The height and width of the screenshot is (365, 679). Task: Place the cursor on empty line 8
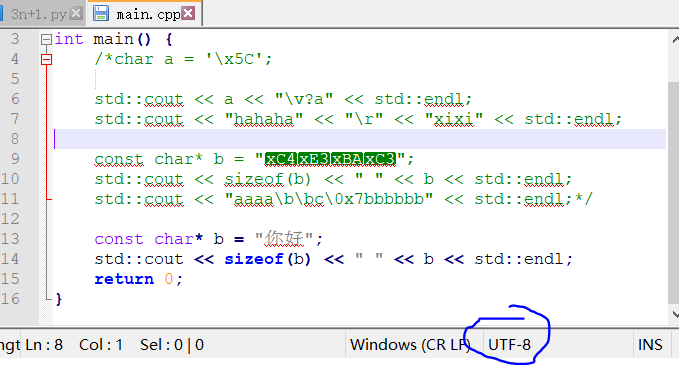pyautogui.click(x=360, y=139)
